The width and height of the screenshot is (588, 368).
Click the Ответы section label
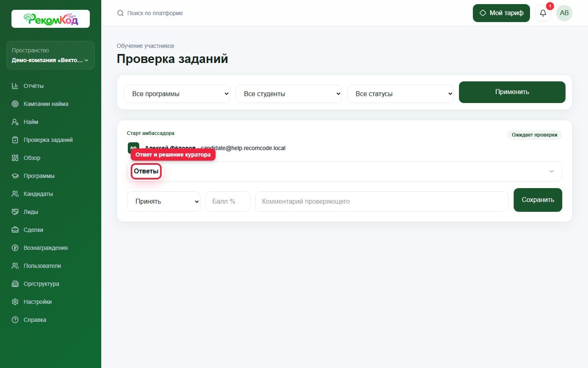146,171
